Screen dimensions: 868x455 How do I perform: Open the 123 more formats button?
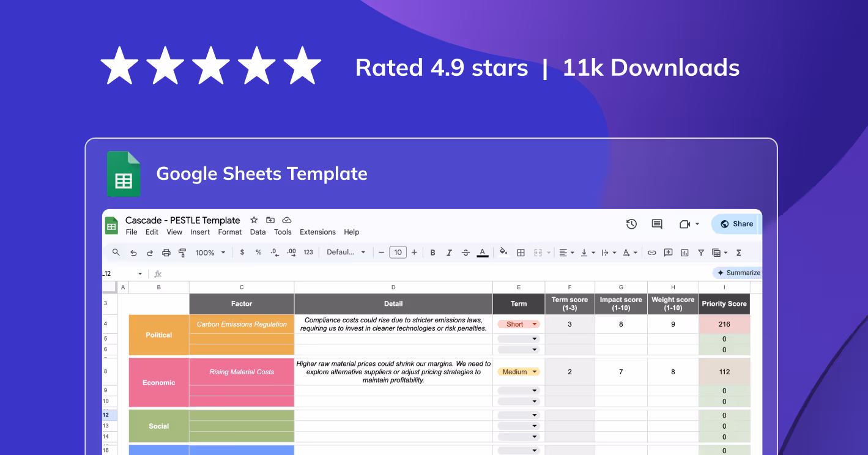[308, 253]
